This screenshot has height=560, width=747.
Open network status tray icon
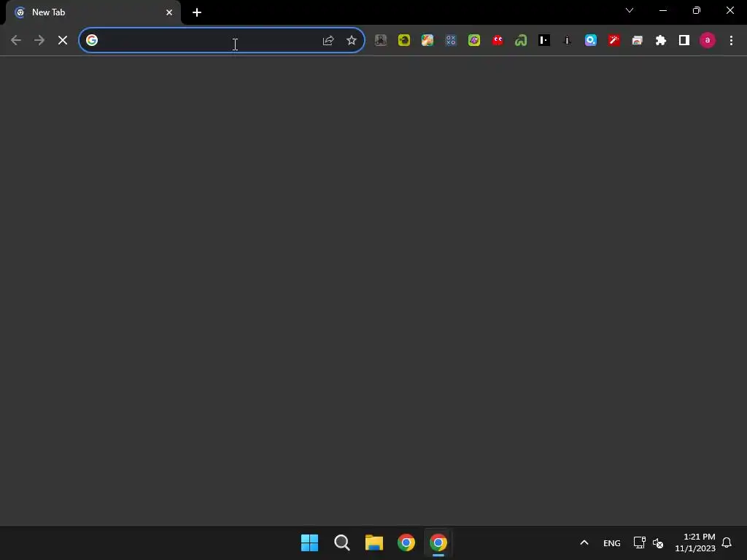[639, 542]
